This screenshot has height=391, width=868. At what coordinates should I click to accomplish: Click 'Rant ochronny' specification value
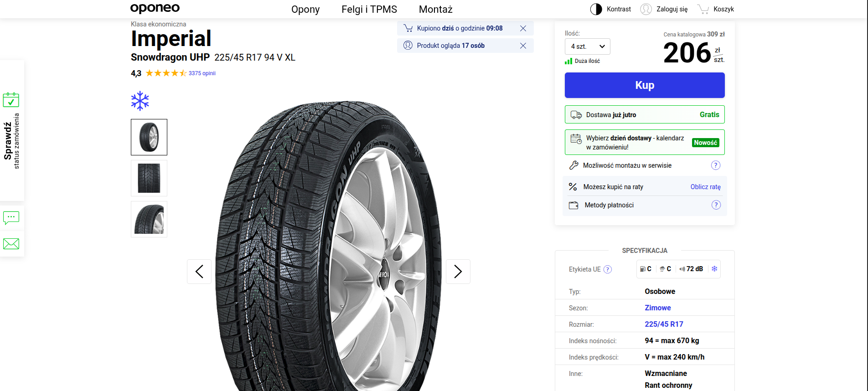click(668, 386)
